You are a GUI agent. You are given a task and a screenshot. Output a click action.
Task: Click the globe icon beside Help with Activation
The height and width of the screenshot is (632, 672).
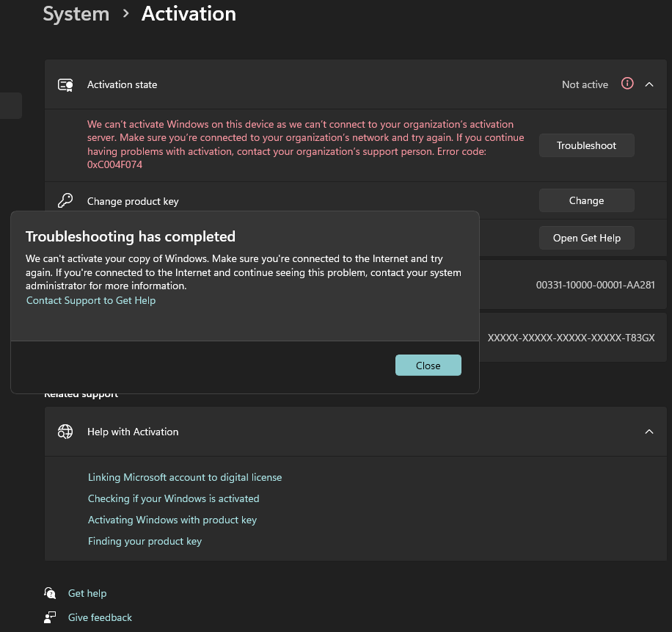point(65,432)
